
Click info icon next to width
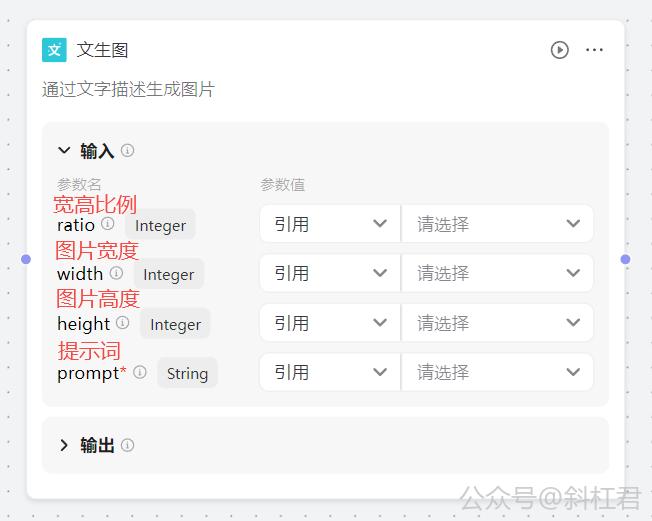coord(116,273)
